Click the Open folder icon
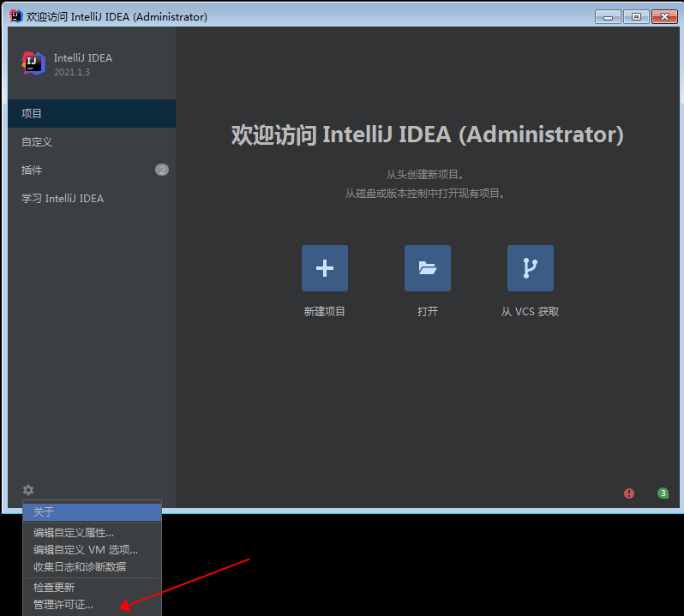This screenshot has width=684, height=616. pyautogui.click(x=427, y=268)
